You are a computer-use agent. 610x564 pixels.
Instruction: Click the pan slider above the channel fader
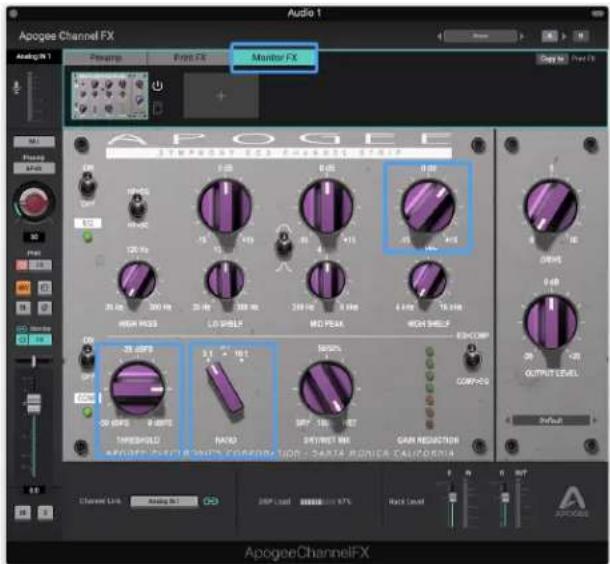[33, 361]
